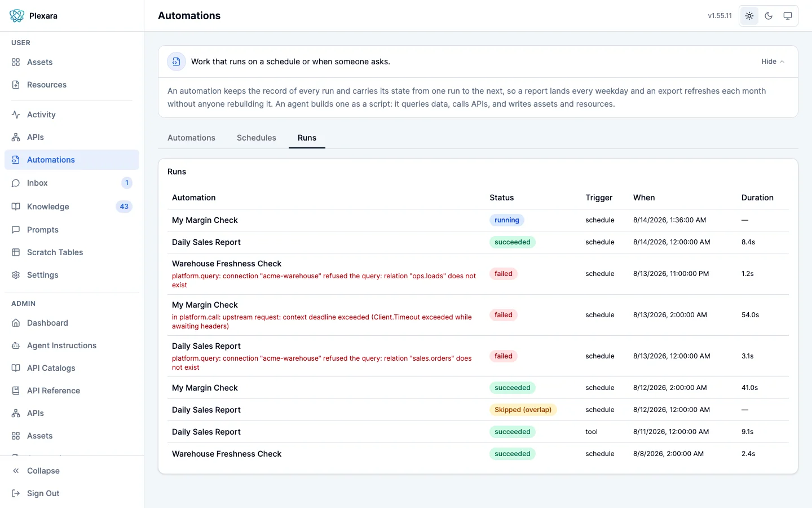The width and height of the screenshot is (812, 508).
Task: Hide the automation description banner
Action: (x=773, y=62)
